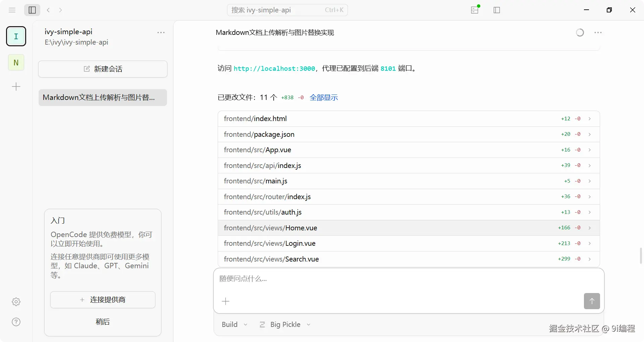This screenshot has height=342, width=644.
Task: Open the Search.vue chevron arrow
Action: pyautogui.click(x=589, y=259)
